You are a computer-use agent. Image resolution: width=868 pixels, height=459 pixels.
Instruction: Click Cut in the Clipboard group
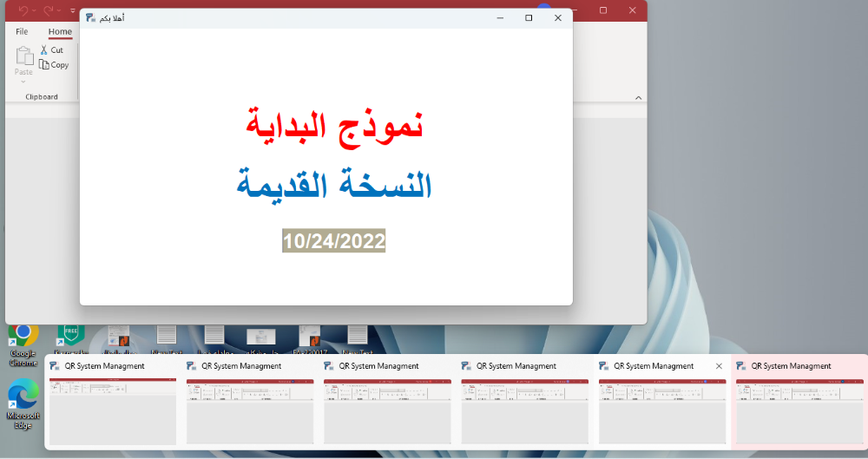(52, 49)
